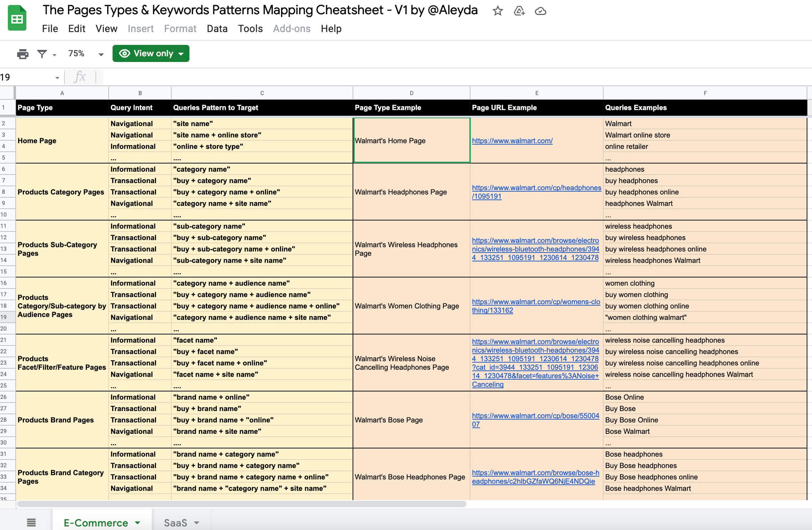The image size is (812, 530).
Task: Click the View only eye icon
Action: 124,53
